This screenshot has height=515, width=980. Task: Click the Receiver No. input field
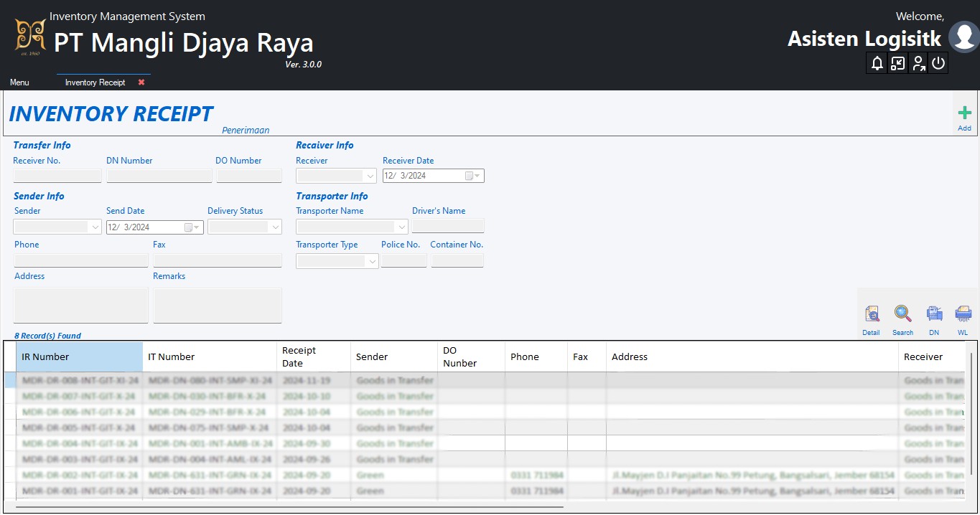57,176
